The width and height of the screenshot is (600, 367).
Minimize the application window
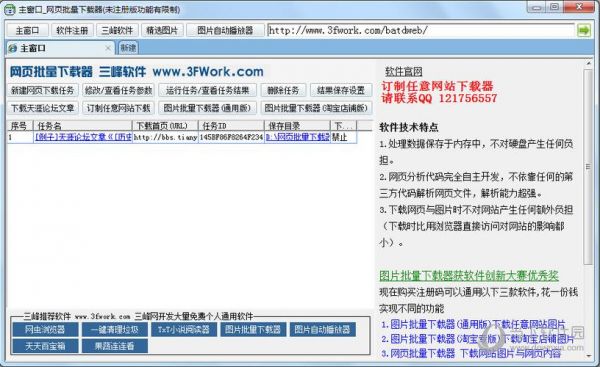coord(536,7)
